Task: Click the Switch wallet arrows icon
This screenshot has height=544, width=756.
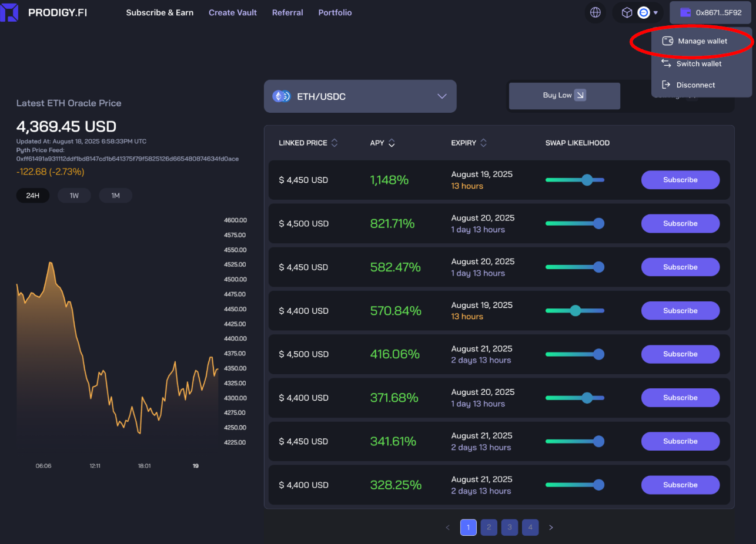Action: coord(665,63)
